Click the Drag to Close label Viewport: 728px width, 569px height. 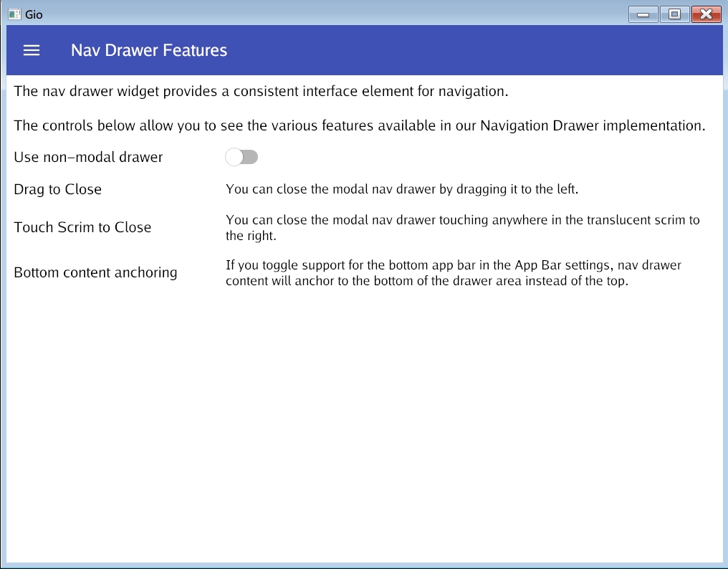click(58, 189)
